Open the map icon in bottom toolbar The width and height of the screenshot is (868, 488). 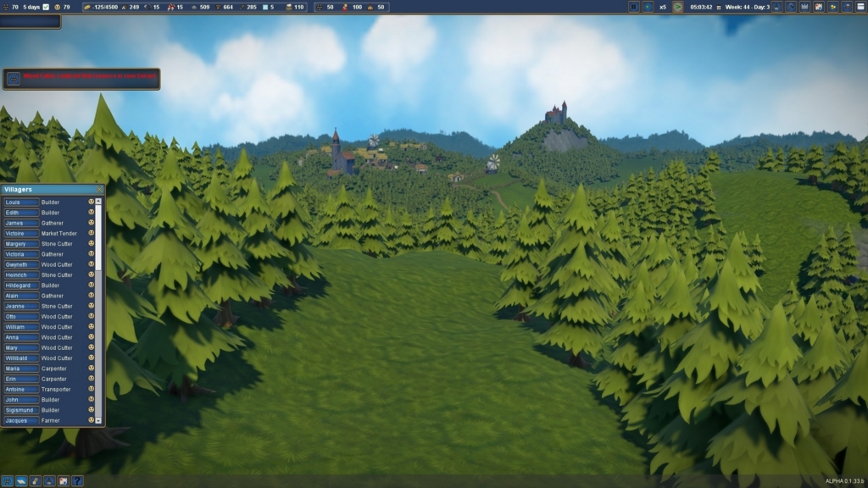click(63, 481)
